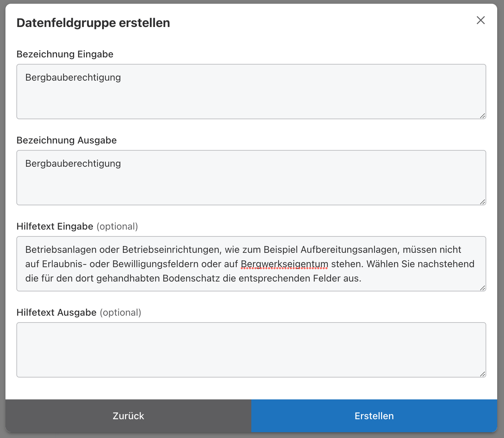
Task: Click resize grip of Bezeichnung Ausgabe field
Action: (482, 202)
